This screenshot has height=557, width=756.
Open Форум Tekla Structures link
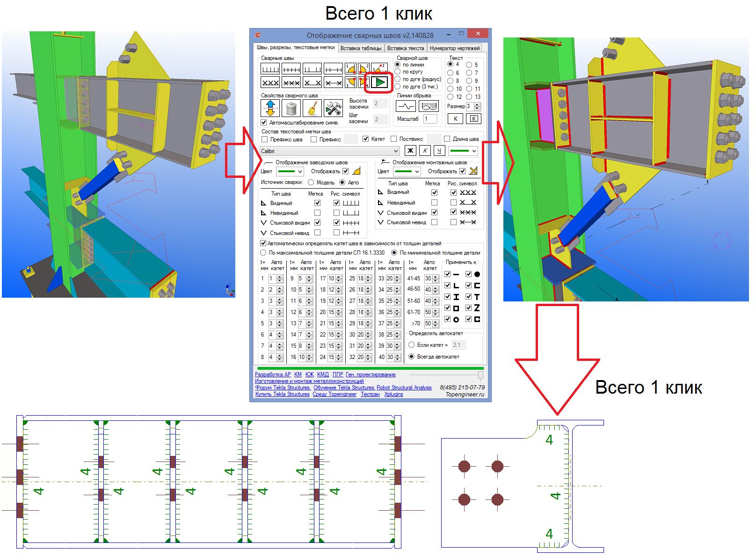pyautogui.click(x=283, y=388)
